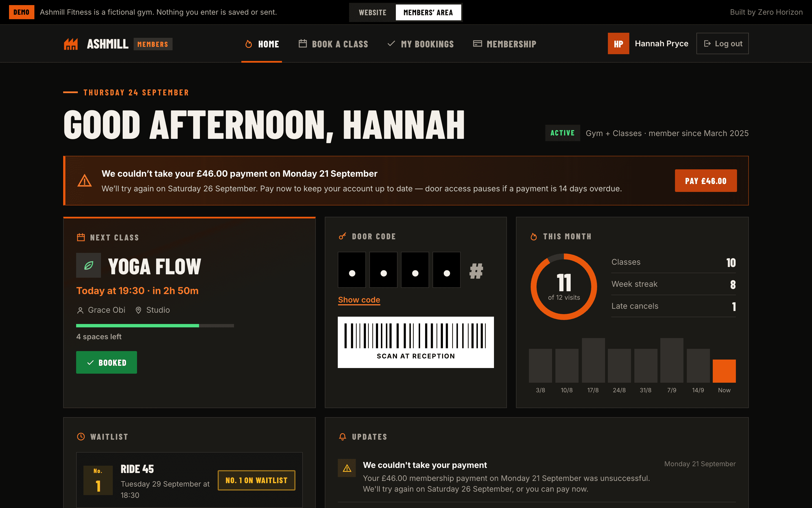Open the Home tab

(262, 44)
